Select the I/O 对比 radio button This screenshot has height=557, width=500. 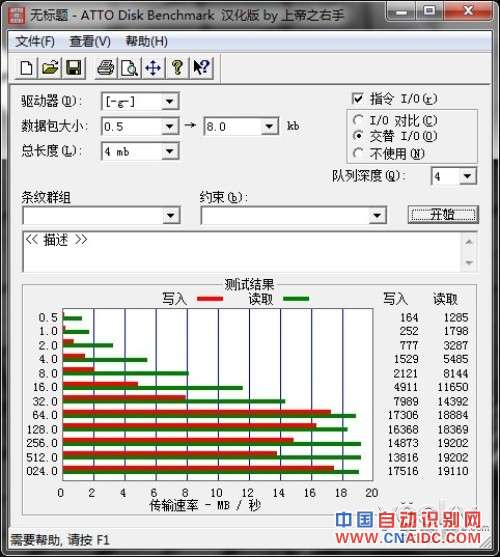point(358,120)
